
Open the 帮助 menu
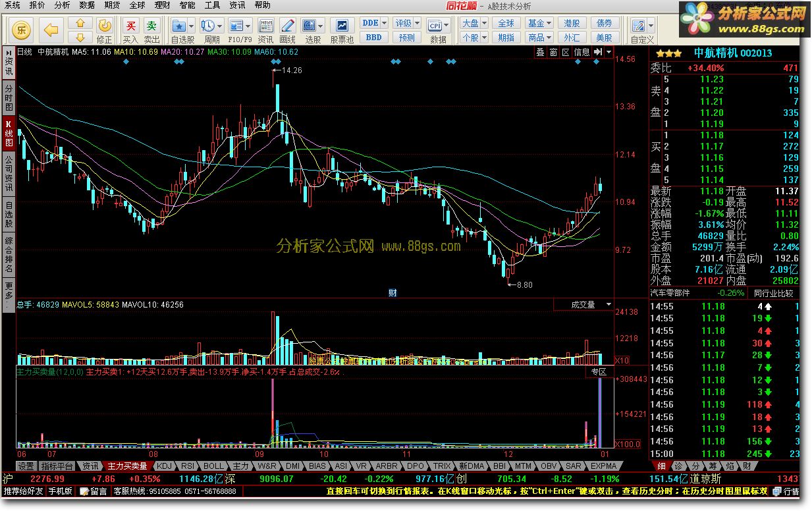click(262, 5)
